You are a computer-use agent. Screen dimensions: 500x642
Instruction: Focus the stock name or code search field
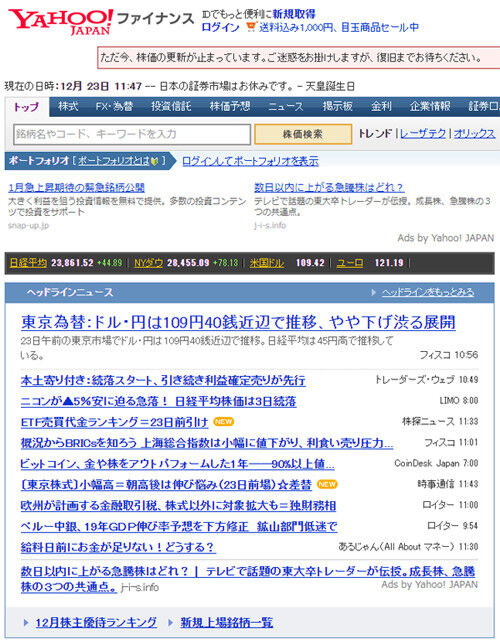coord(132,134)
